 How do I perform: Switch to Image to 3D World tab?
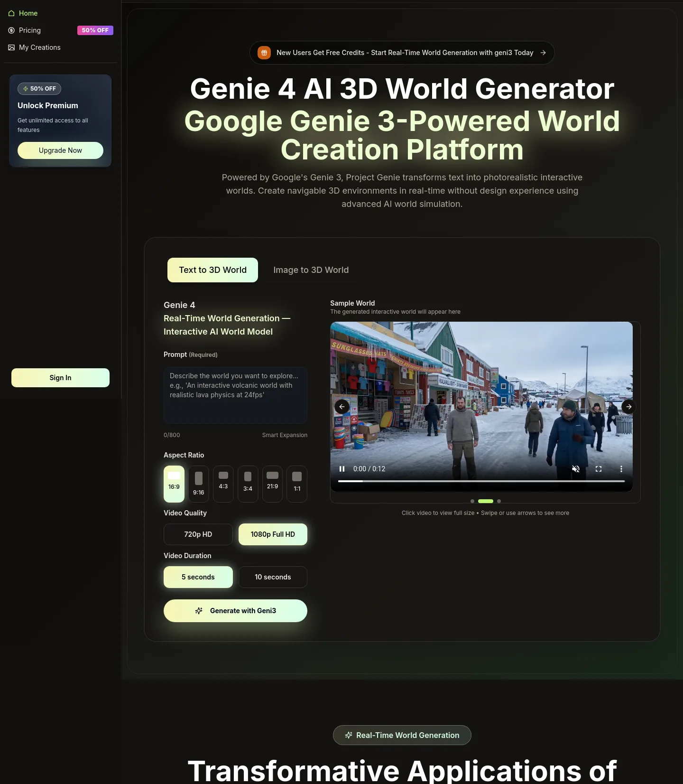click(311, 270)
